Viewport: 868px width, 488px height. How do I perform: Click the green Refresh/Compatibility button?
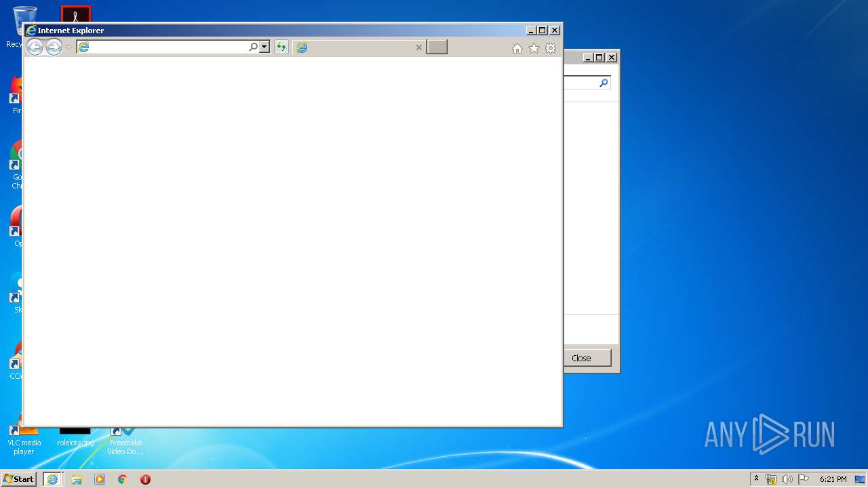pos(281,47)
